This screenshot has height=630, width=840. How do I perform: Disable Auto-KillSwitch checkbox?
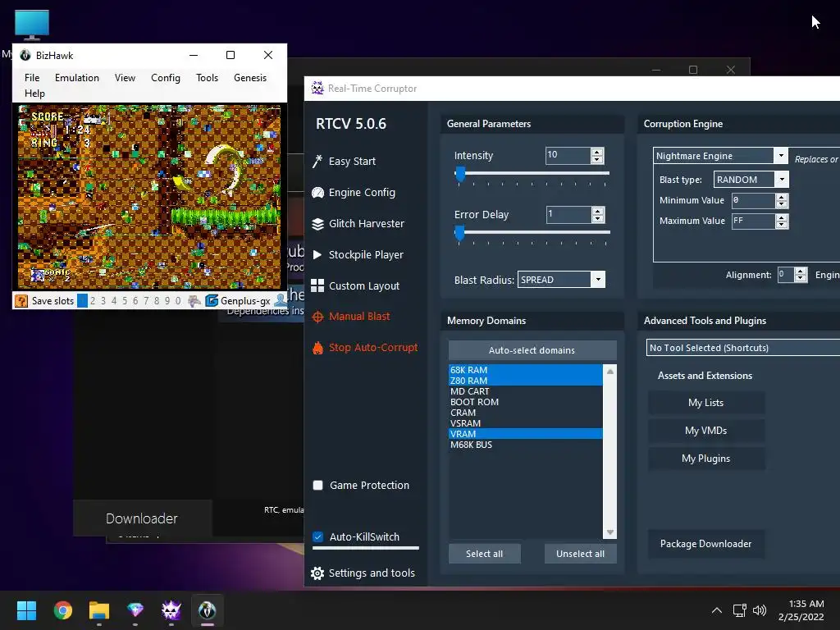pos(317,536)
